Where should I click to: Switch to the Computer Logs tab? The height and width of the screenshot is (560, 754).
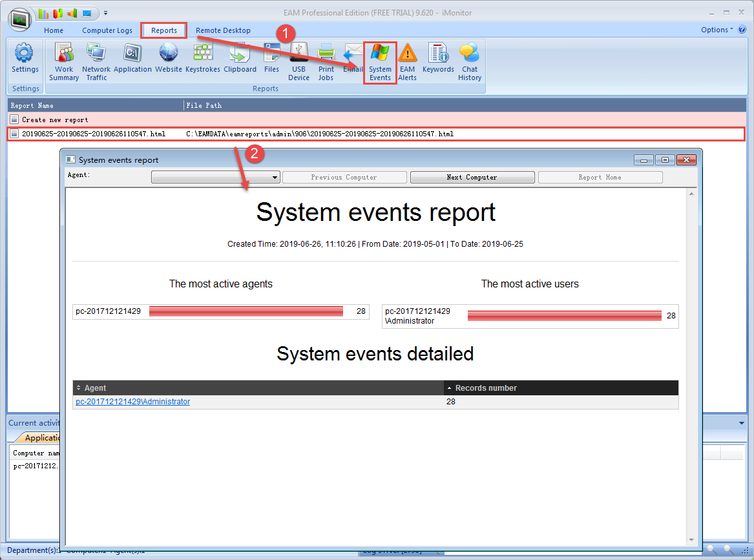[107, 30]
